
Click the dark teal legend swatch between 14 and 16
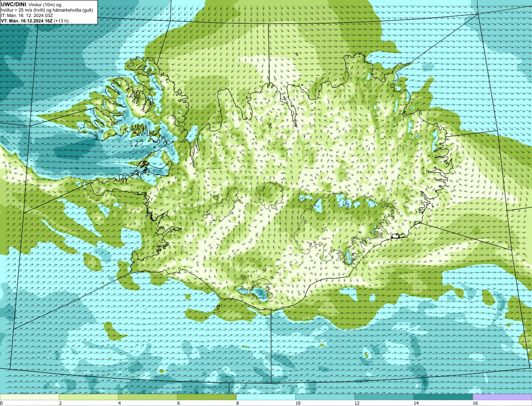click(x=443, y=397)
